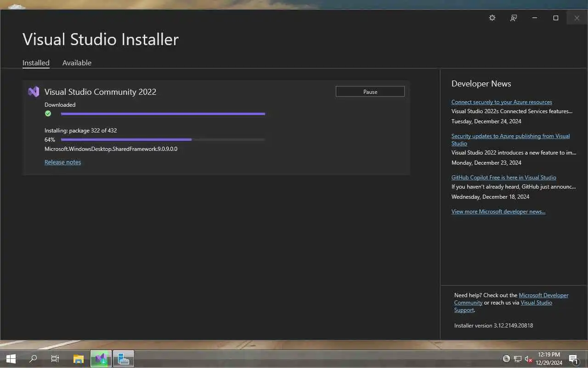Screen dimensions: 588x368
Task: Click the download progress bar
Action: point(163,114)
